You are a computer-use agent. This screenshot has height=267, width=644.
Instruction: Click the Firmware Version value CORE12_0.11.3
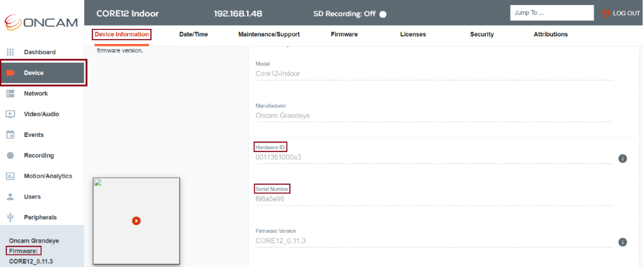point(280,241)
